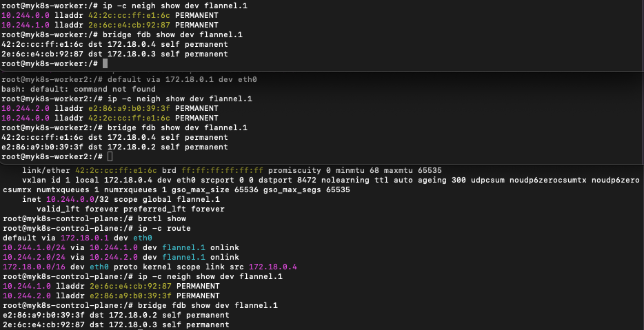Click 'bash: default: command not found' error line
Viewport: 644px width, 330px height.
pyautogui.click(x=79, y=89)
